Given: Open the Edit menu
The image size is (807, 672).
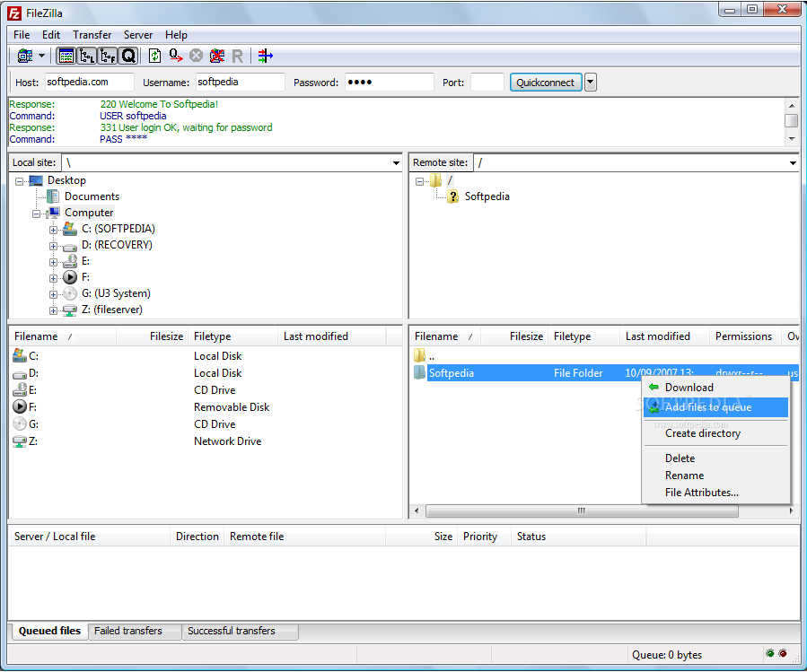Looking at the screenshot, I should (x=51, y=35).
